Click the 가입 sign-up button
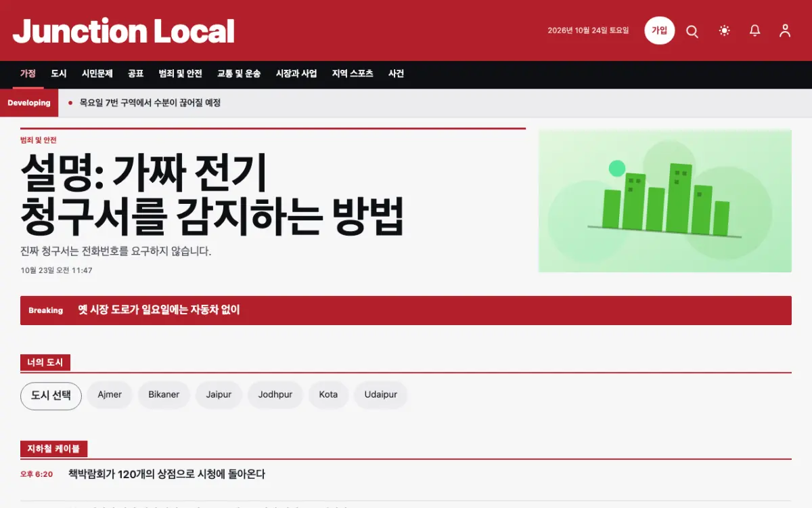This screenshot has width=812, height=508. tap(660, 30)
